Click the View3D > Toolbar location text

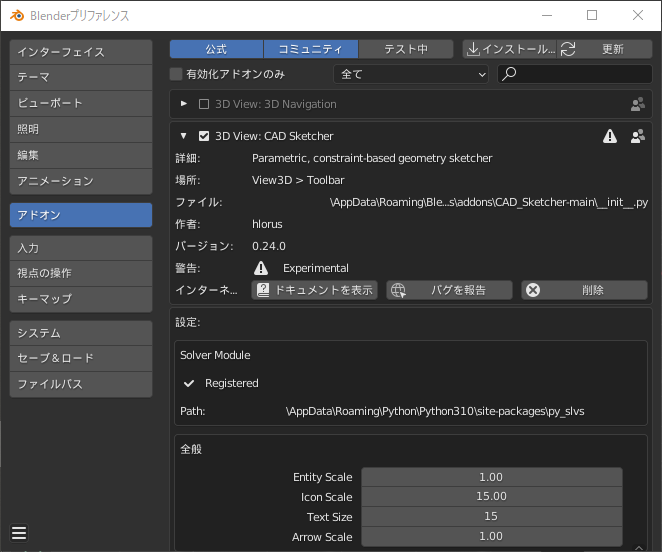click(x=298, y=180)
